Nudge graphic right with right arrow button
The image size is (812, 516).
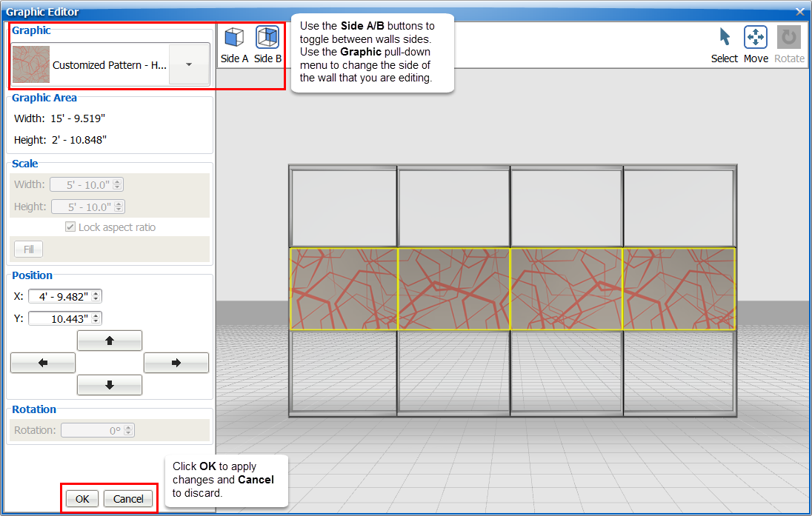pos(176,363)
